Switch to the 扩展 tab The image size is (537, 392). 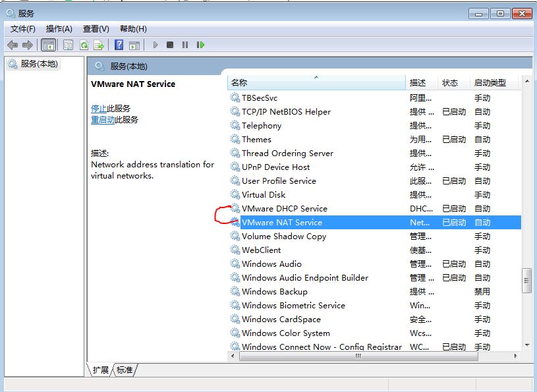pyautogui.click(x=100, y=370)
